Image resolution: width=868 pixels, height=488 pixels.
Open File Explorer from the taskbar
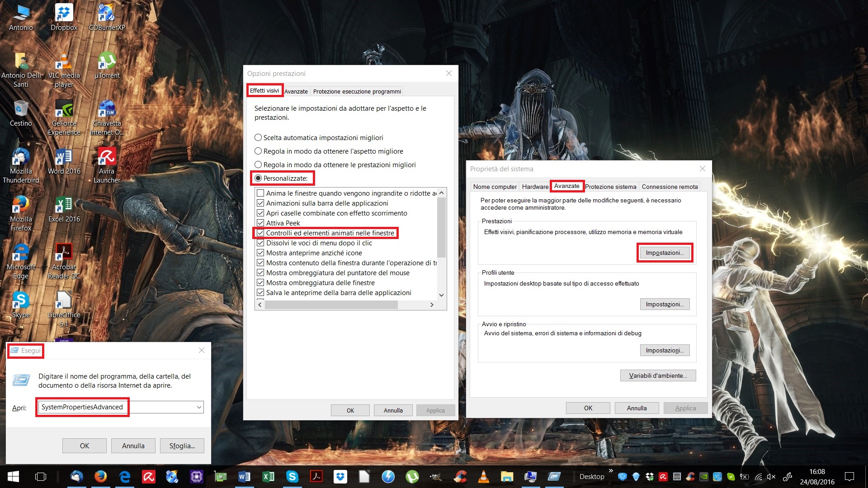click(507, 476)
